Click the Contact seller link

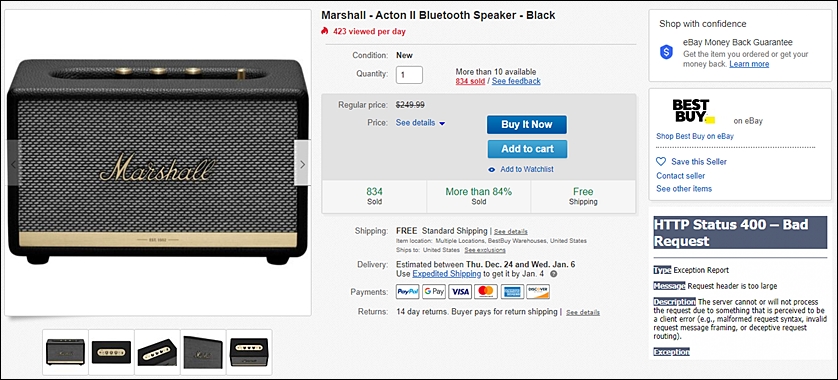pyautogui.click(x=681, y=176)
